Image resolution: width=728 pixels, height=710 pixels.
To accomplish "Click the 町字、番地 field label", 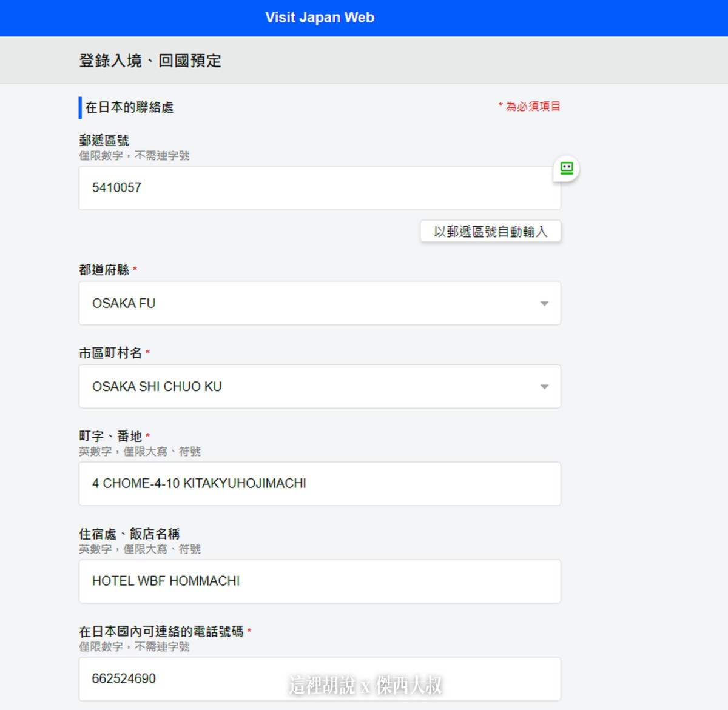I will [110, 436].
